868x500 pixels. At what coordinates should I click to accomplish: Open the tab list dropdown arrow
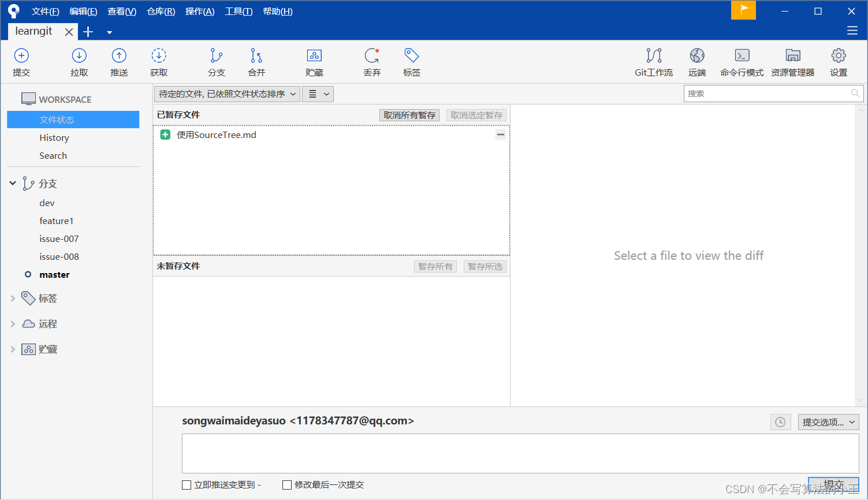coord(109,32)
